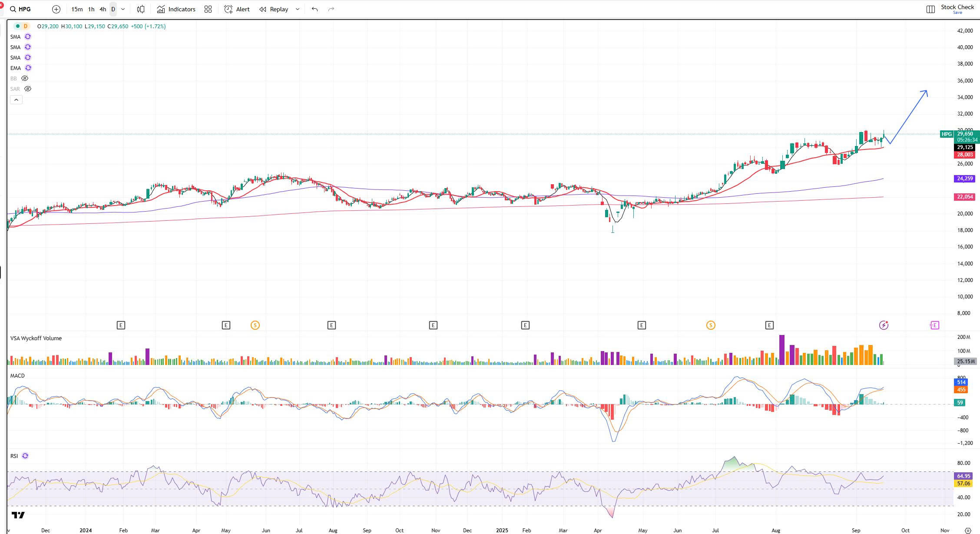This screenshot has height=534, width=980.
Task: Open the indicator templates grid icon
Action: [x=208, y=9]
